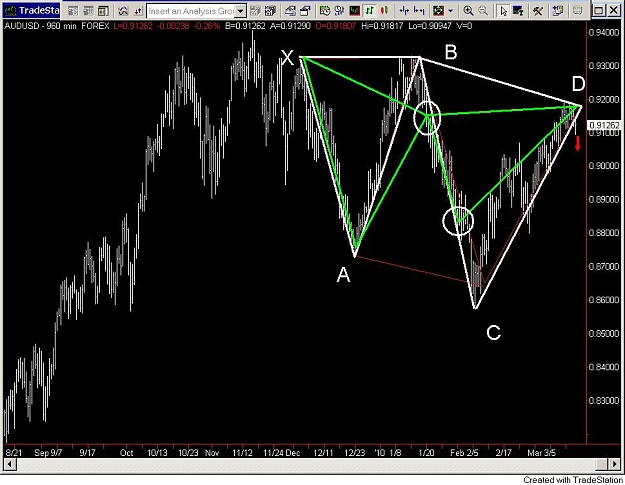This screenshot has height=485, width=625.
Task: Click the zigzag Insert Analysis Technique icon
Action: [123, 11]
